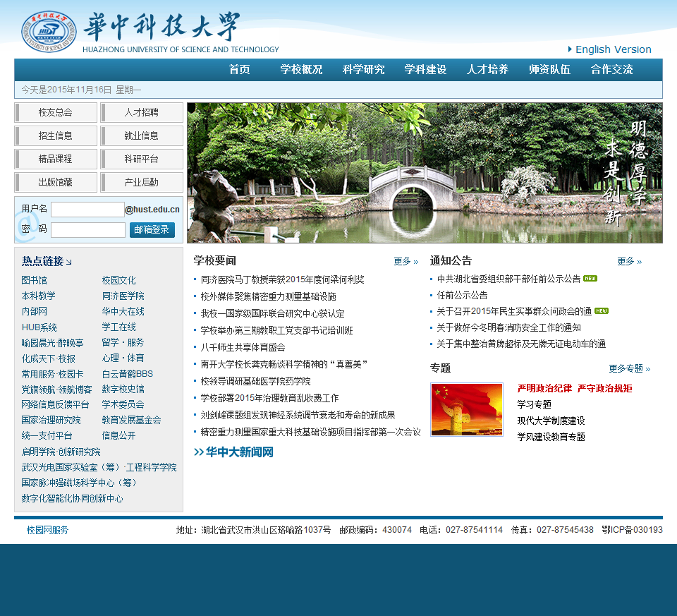The height and width of the screenshot is (616, 677).
Task: Open 严明政治纪律 严守政治规矩 topic
Action: click(575, 388)
